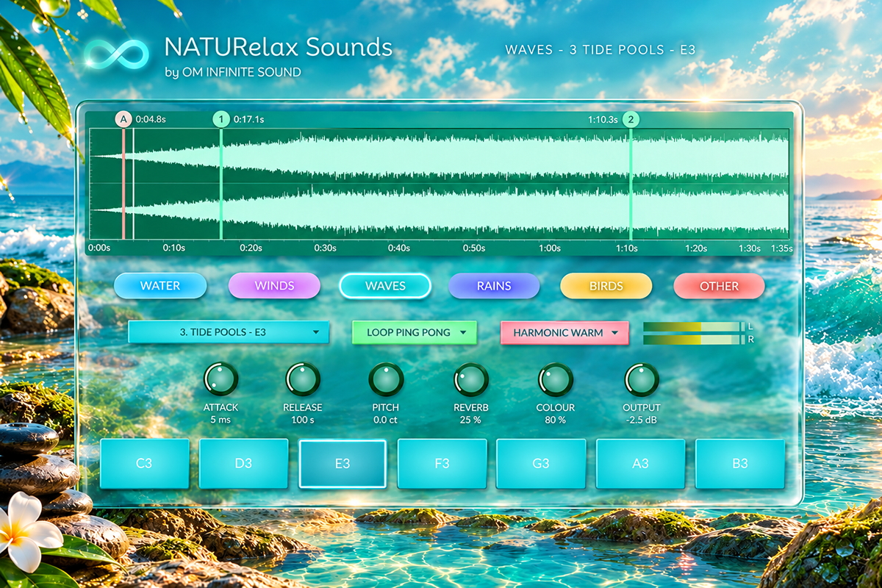This screenshot has width=882, height=588.
Task: Click the OUTPUT knob
Action: tap(642, 379)
